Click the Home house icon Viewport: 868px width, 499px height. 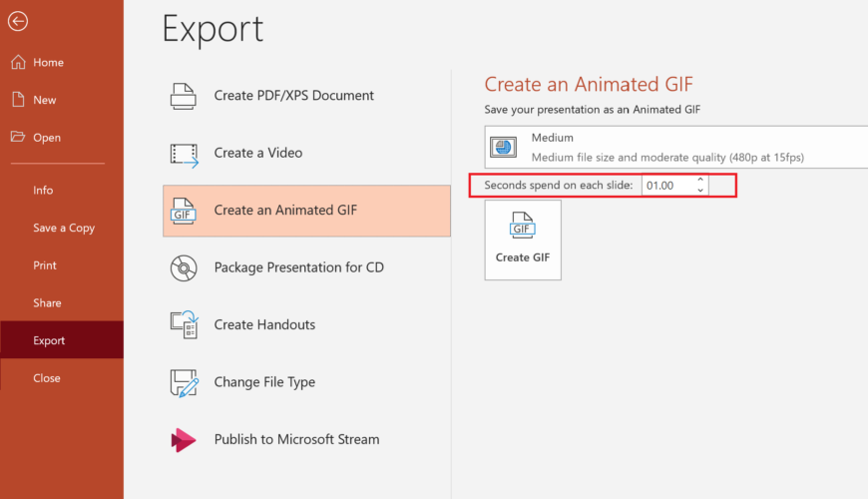coord(18,62)
